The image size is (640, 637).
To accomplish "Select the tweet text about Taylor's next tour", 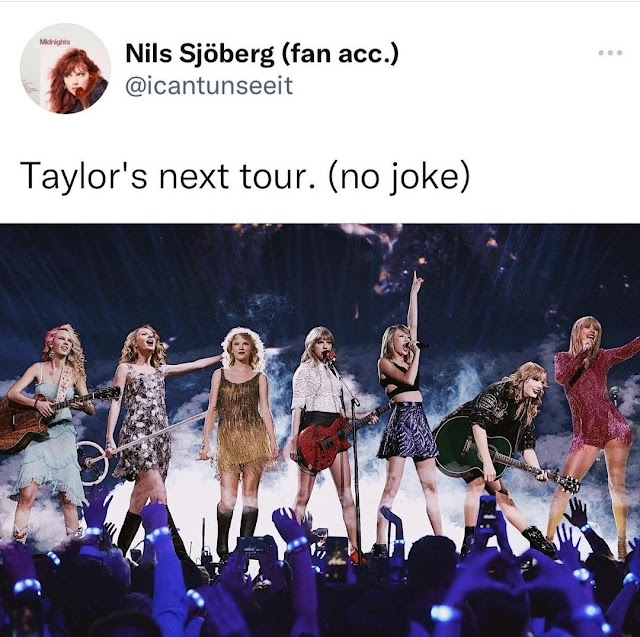I will point(245,177).
